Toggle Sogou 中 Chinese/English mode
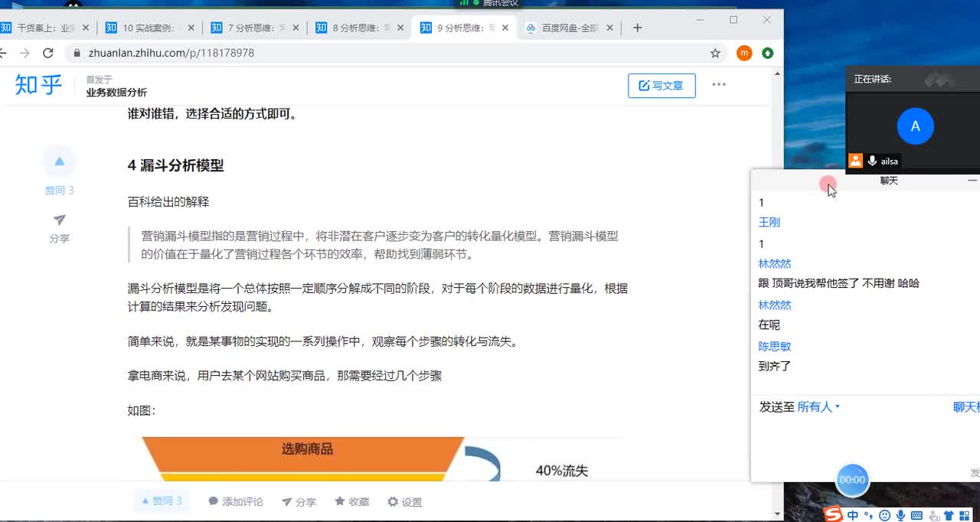980x522 pixels. (x=853, y=515)
